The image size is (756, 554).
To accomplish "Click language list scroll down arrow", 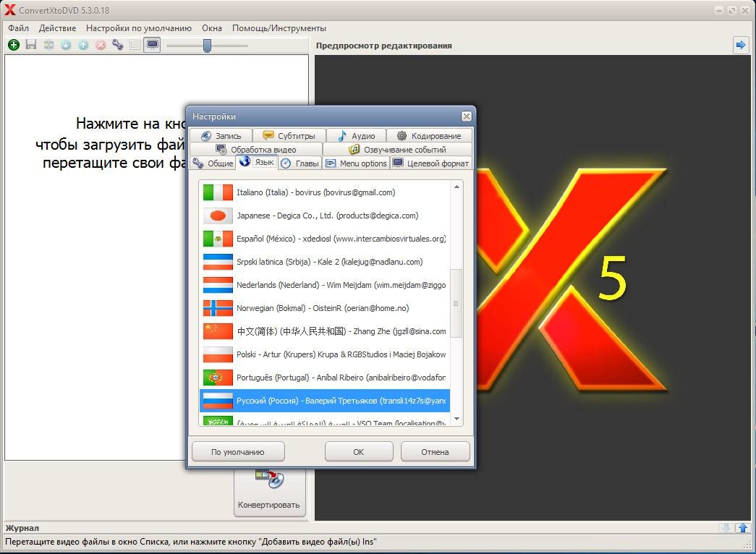I will 456,419.
